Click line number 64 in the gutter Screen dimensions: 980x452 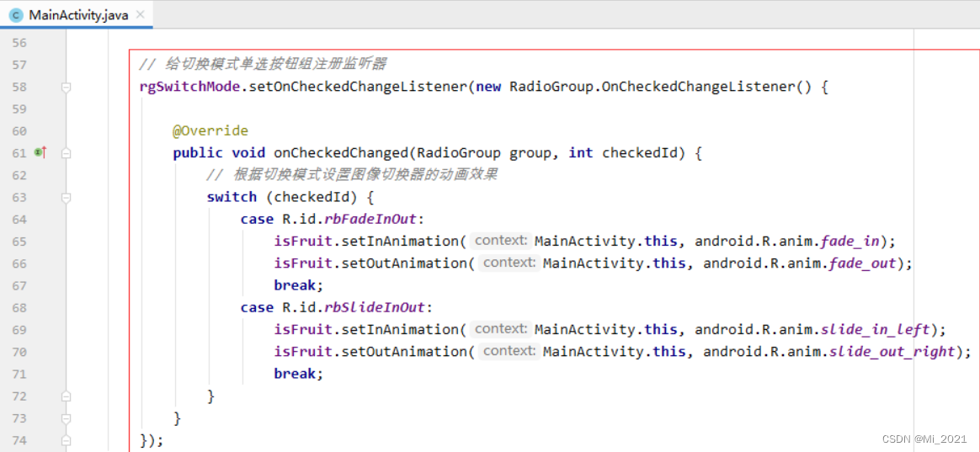(x=19, y=220)
